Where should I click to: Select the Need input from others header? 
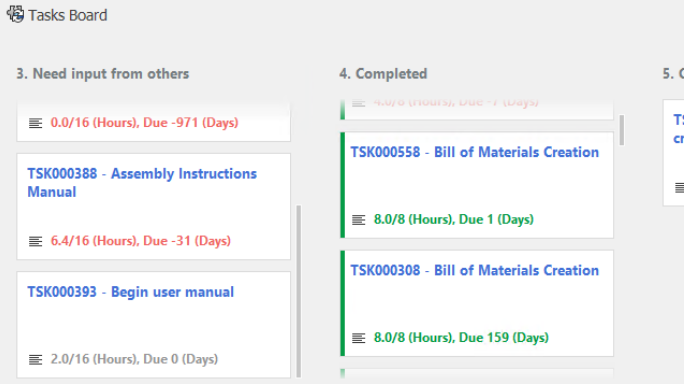pyautogui.click(x=103, y=74)
